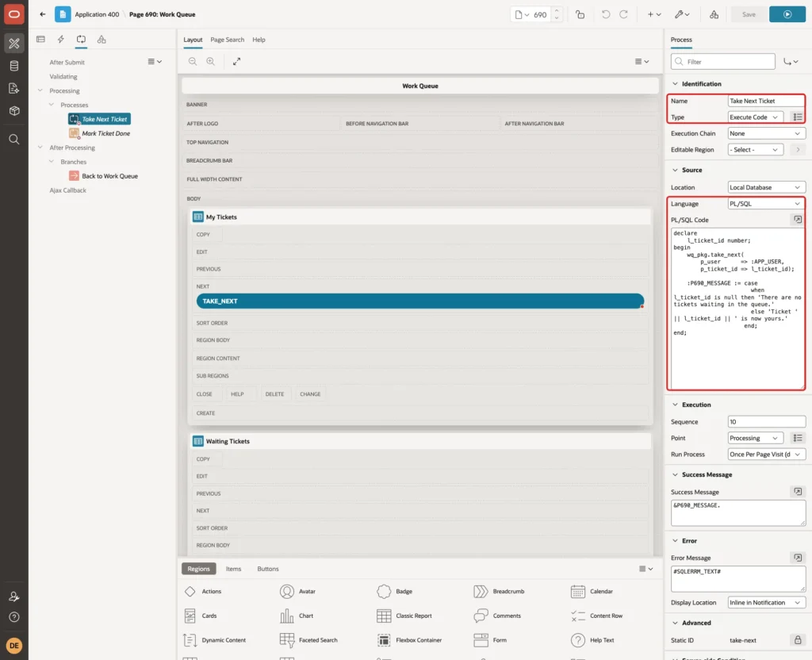812x660 pixels.
Task: Click the quick-pick list icon beside Type
Action: (798, 117)
